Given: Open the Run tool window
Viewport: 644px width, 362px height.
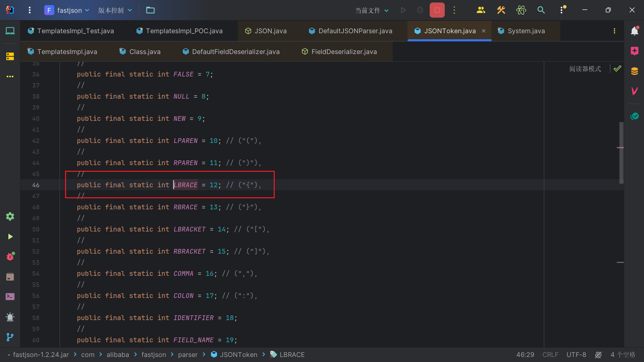Looking at the screenshot, I should pos(10,237).
